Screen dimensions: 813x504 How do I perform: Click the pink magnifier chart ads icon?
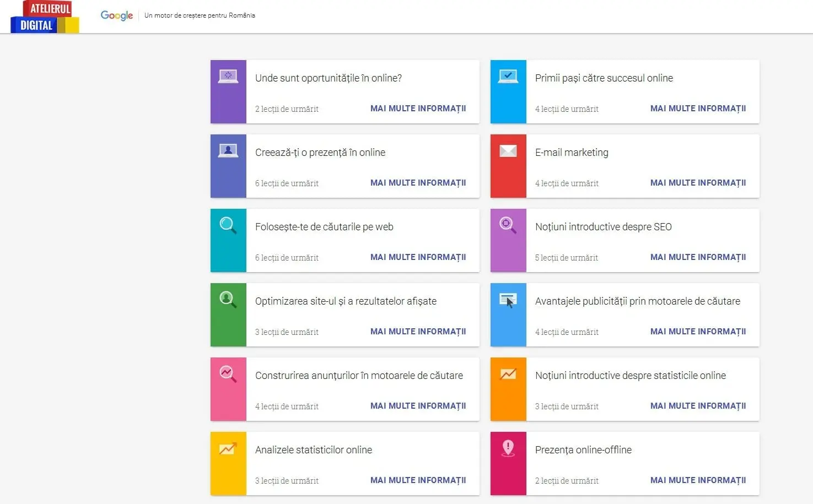pos(228,374)
